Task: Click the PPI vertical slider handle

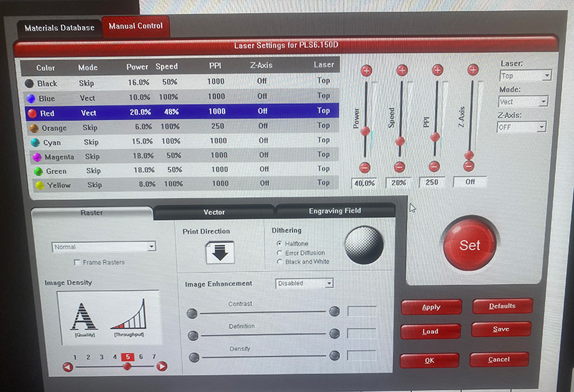Action: tap(436, 137)
